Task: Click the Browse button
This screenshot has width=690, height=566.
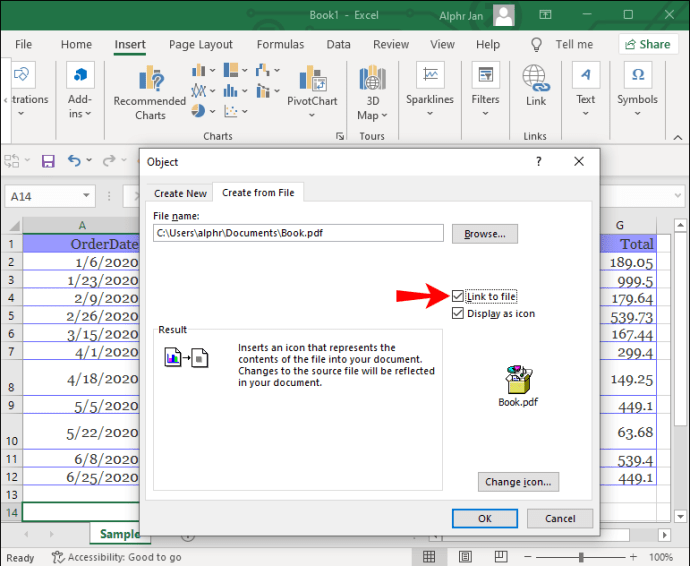Action: tap(485, 233)
